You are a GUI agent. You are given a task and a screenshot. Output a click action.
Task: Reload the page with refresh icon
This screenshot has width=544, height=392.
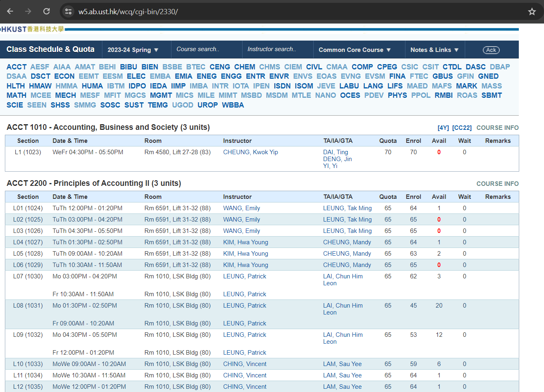point(47,11)
